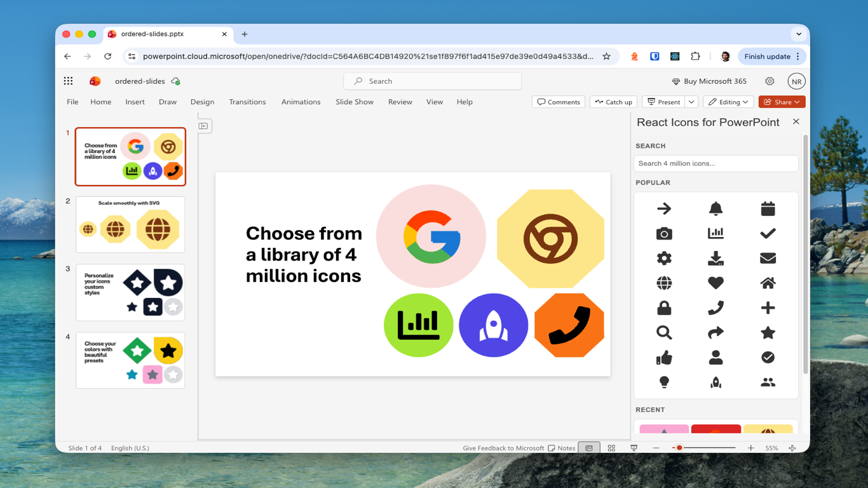The height and width of the screenshot is (488, 868).
Task: Pick the heart icon from Popular icons
Action: [715, 283]
